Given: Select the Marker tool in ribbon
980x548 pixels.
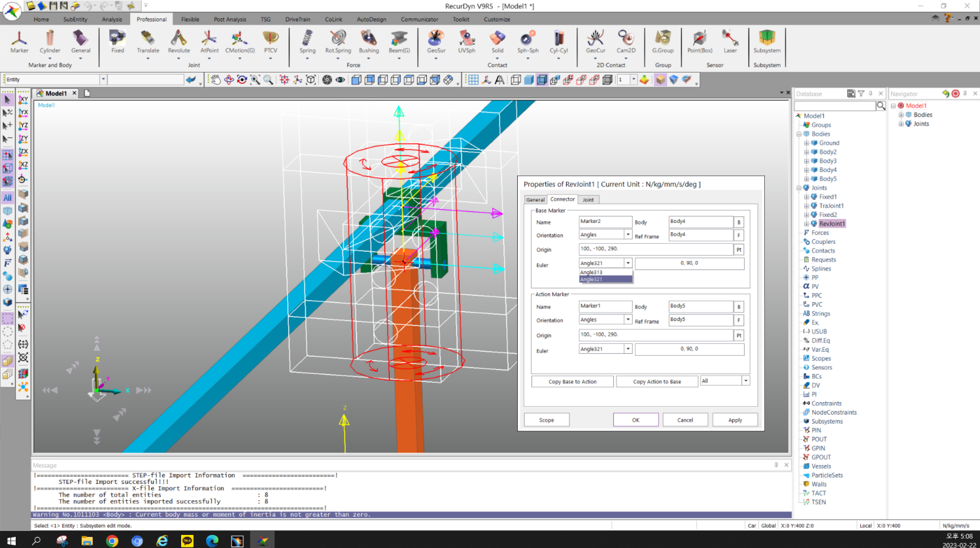Looking at the screenshot, I should (x=19, y=42).
